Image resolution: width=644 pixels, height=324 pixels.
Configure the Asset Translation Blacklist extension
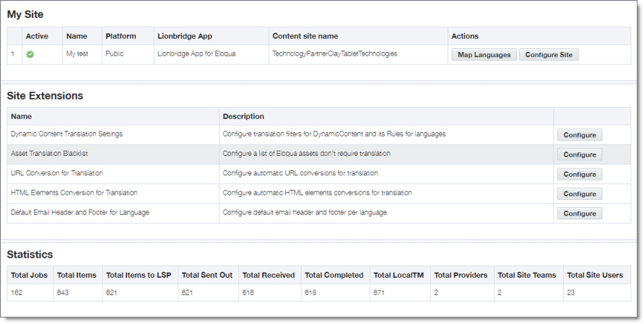point(580,154)
